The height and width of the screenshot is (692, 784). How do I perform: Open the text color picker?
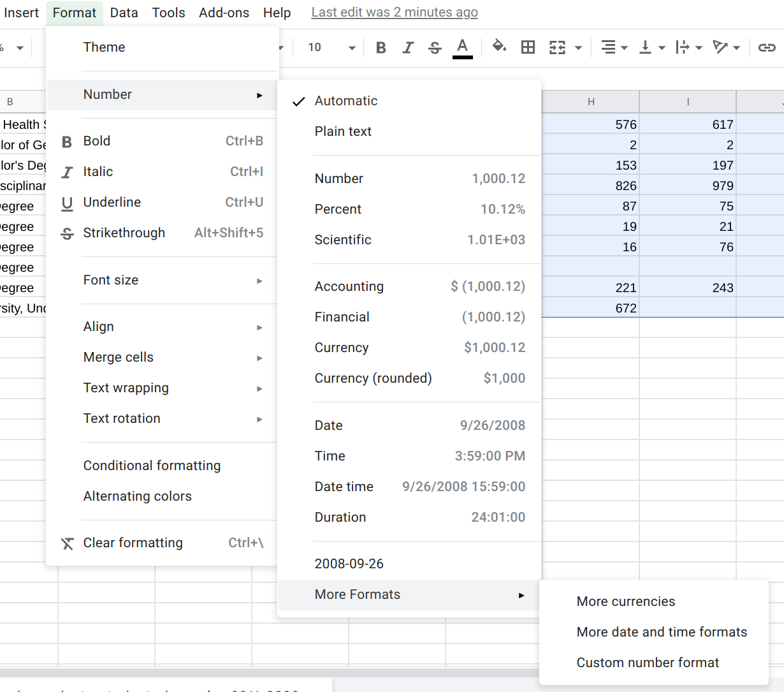click(x=463, y=48)
